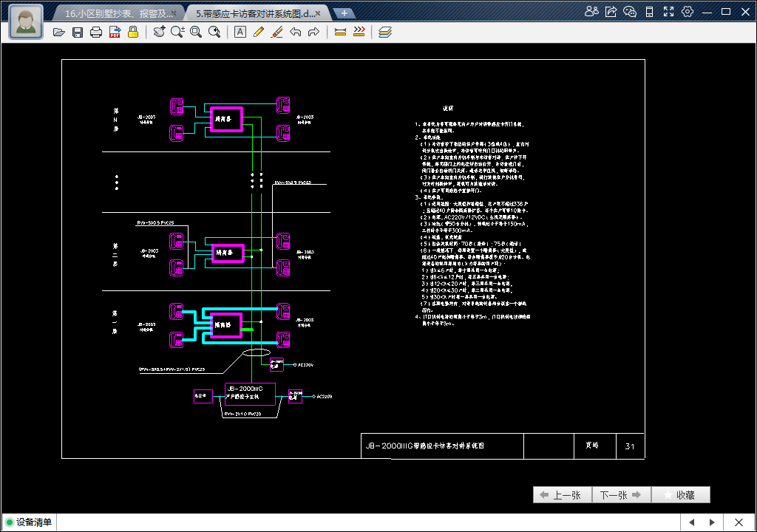The height and width of the screenshot is (532, 757).
Task: Select the pan hand tool
Action: tap(159, 32)
